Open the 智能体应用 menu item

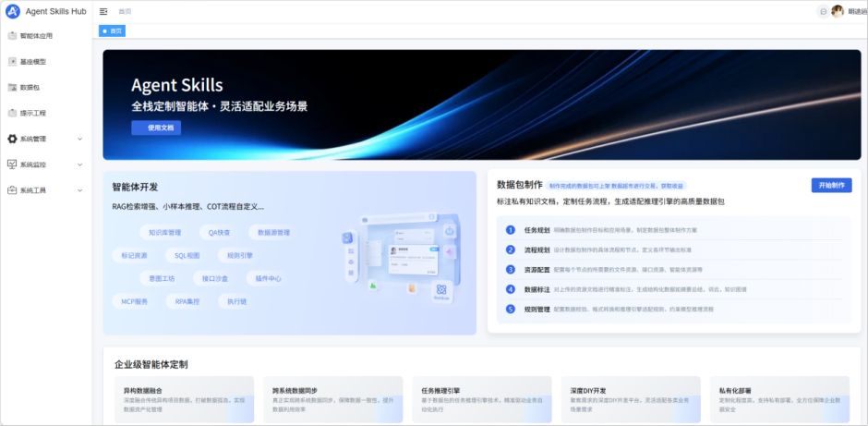pos(46,36)
